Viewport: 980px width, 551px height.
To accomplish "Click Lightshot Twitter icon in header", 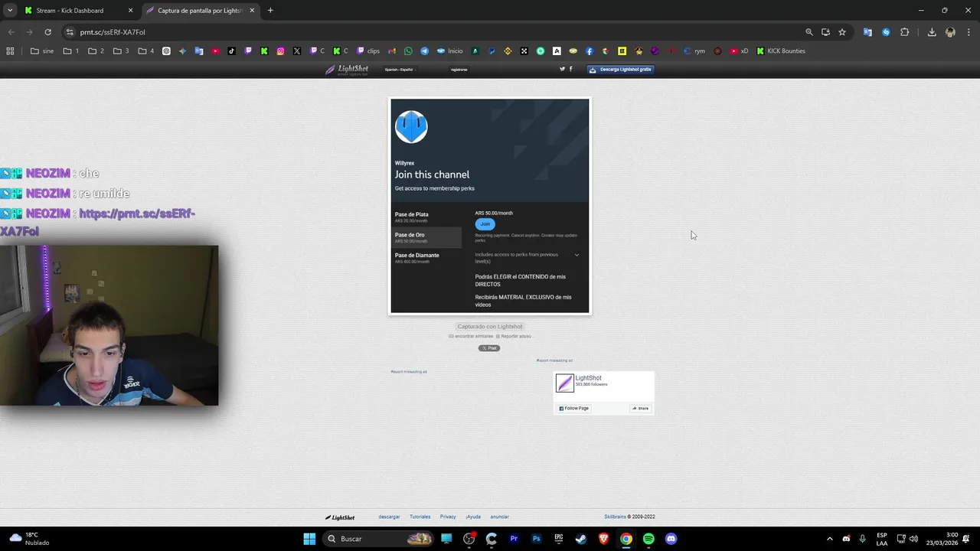I will (562, 69).
